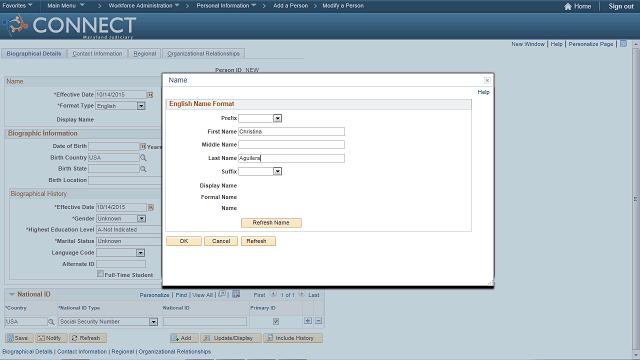Open the Favorites menu

18,6
